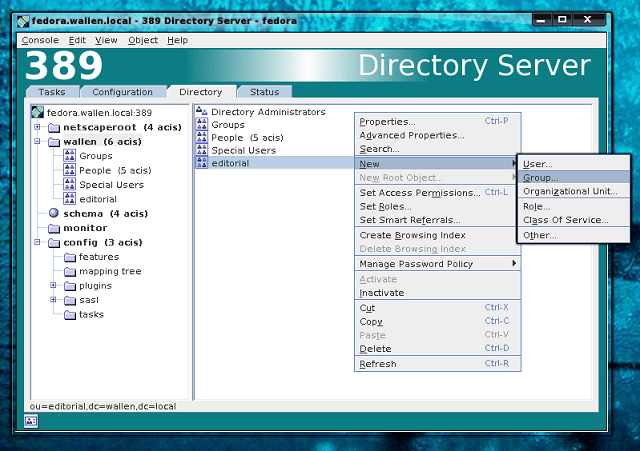Click the features folder icon
The image size is (640, 451).
coord(70,257)
